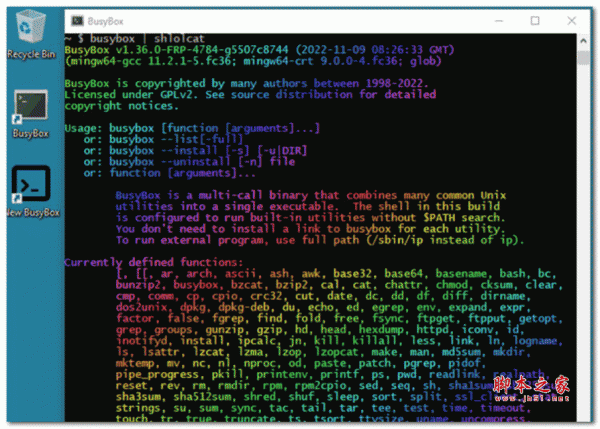The height and width of the screenshot is (429, 600).
Task: Click the 'getopt' function name
Action: pos(538,318)
